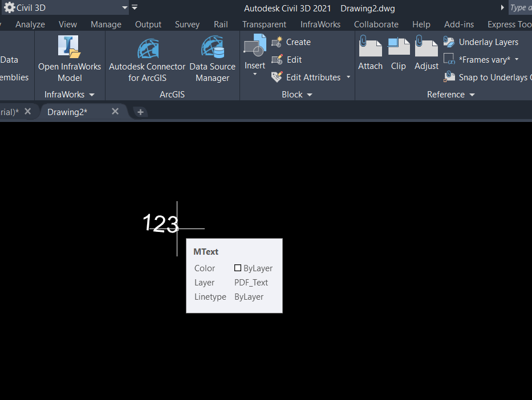Viewport: 532px width, 400px height.
Task: Click the search field at title bar
Action: (x=520, y=7)
